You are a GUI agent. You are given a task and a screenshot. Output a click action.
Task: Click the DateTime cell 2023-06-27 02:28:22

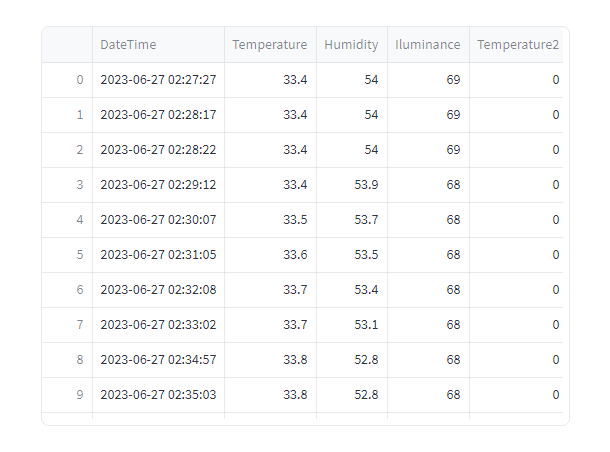pos(158,150)
